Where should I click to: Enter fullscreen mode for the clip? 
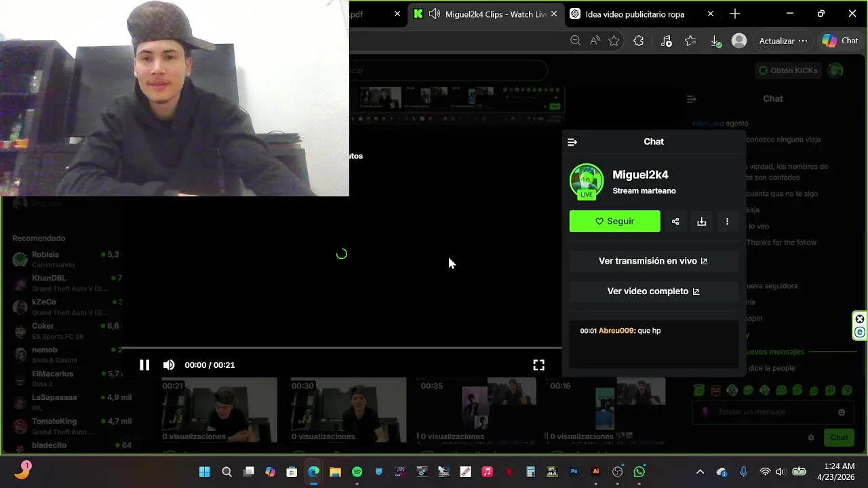538,365
